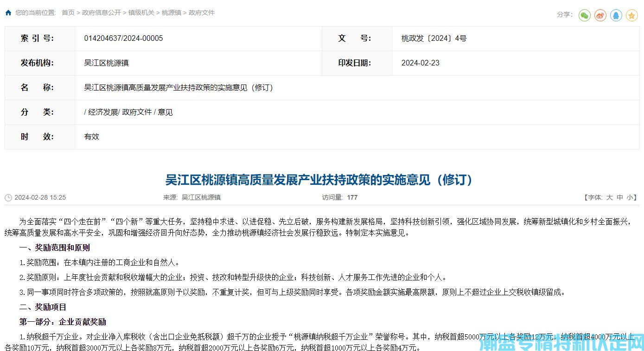644x351 pixels.
Task: Click the publish time 2024-02-28 15:25
Action: point(40,197)
